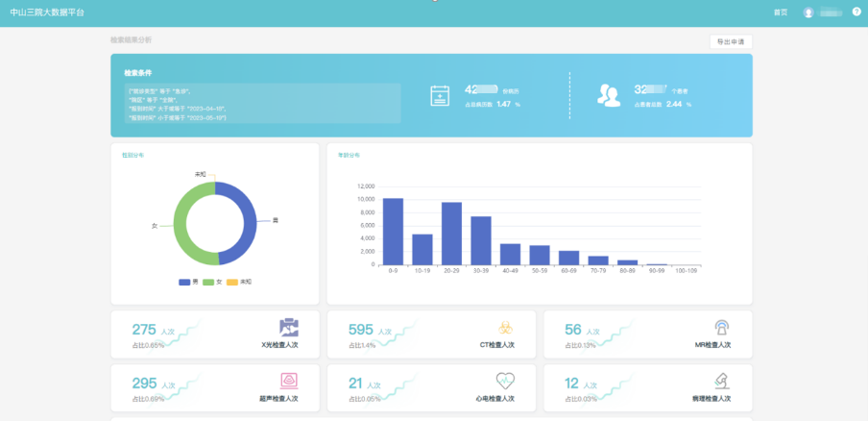Toggle the 男 series in gender legend
The image size is (868, 421).
tap(189, 282)
